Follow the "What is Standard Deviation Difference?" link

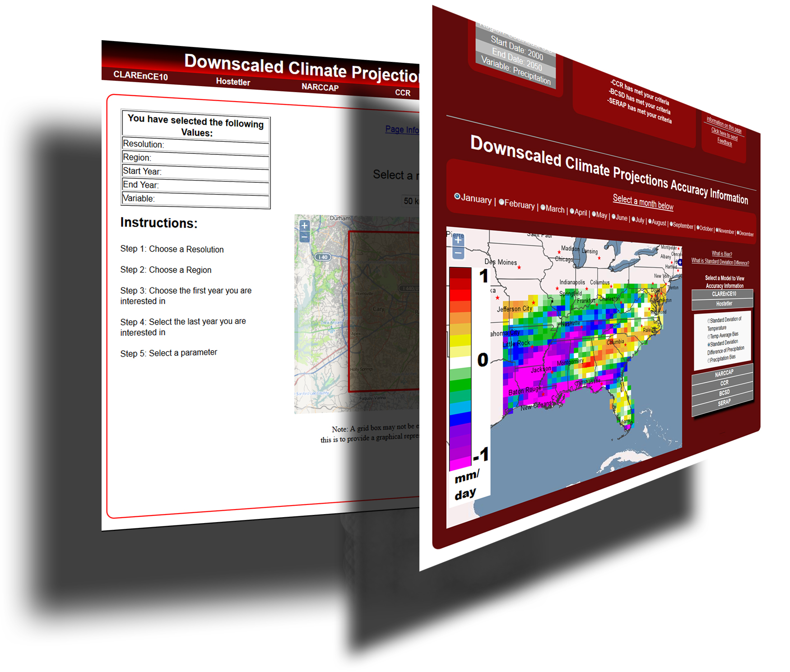click(720, 261)
